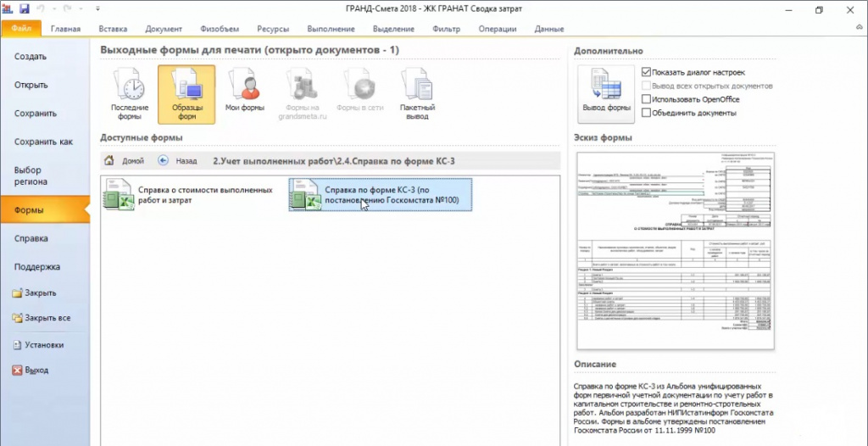Viewport: 868px width, 446px height.
Task: Open the Формы в сети category
Action: click(x=359, y=91)
